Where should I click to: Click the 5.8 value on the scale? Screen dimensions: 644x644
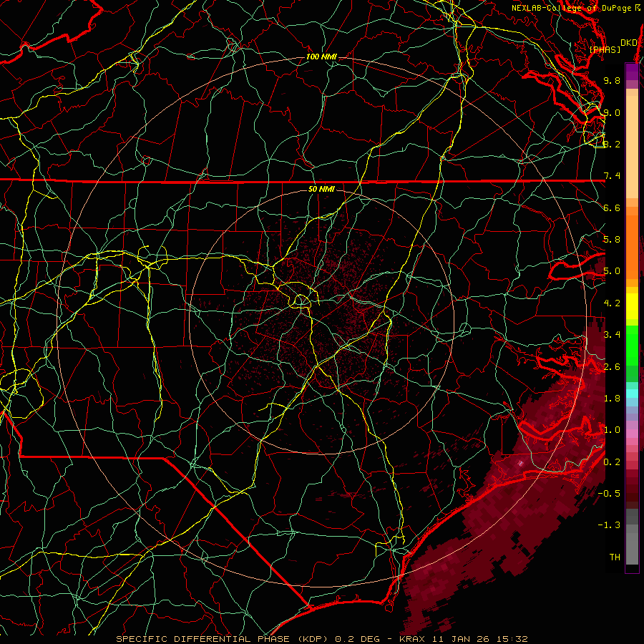612,240
